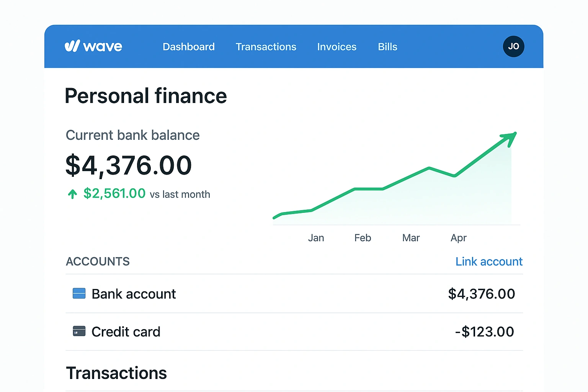
Task: Click the green upward trend arrow
Action: point(508,140)
